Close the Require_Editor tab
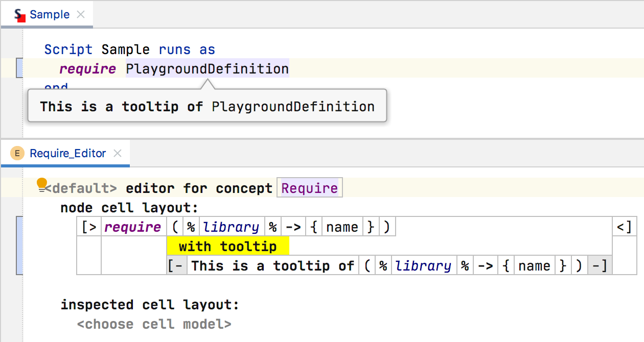 (x=118, y=153)
